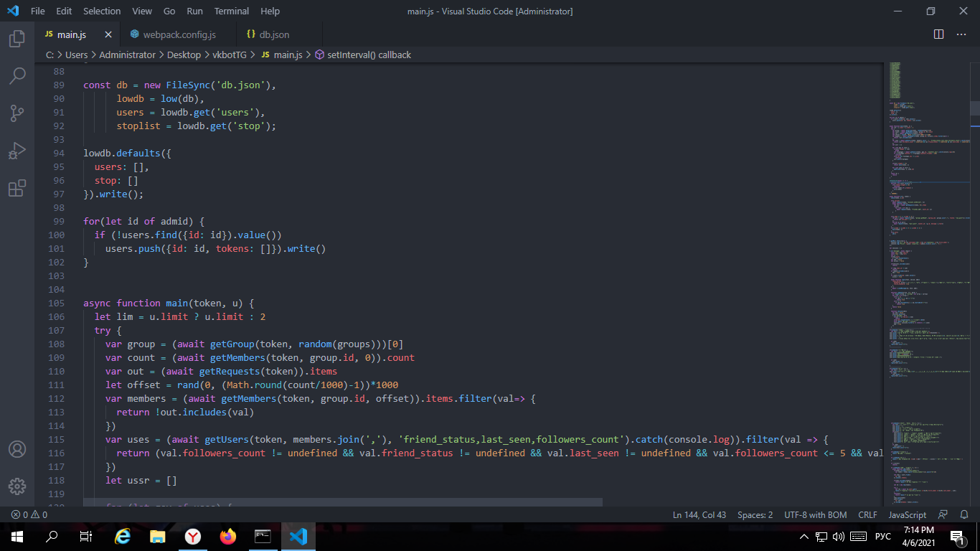
Task: Close the main.js tab
Action: (108, 34)
